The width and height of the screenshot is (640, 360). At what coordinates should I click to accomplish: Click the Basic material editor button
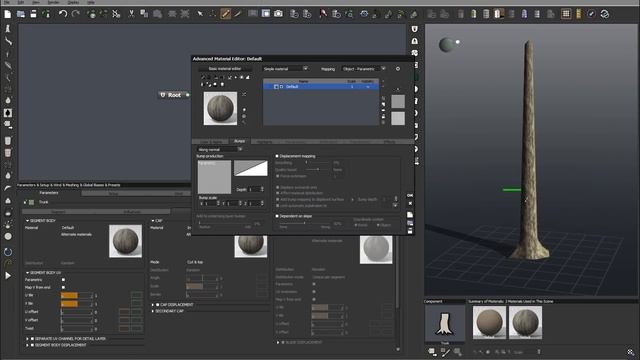point(225,69)
